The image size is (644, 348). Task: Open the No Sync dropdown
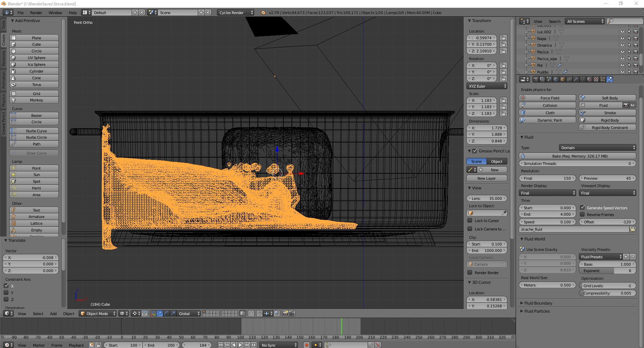point(279,345)
